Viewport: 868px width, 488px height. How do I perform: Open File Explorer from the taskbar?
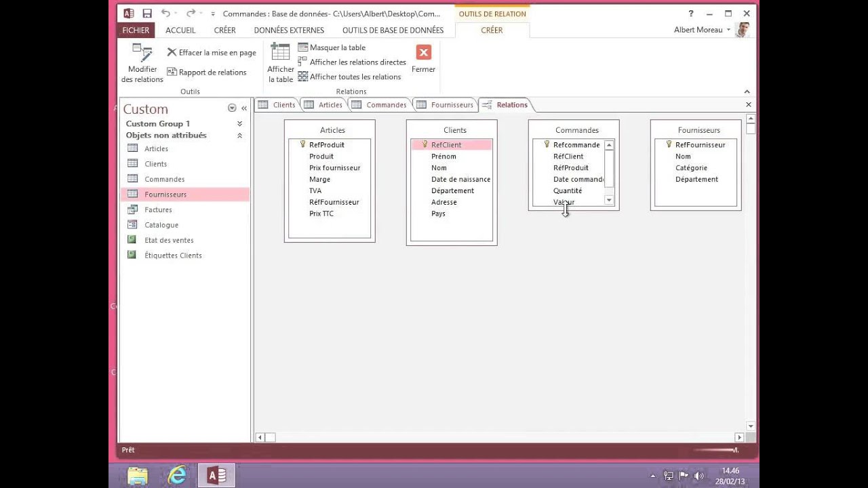pyautogui.click(x=137, y=476)
